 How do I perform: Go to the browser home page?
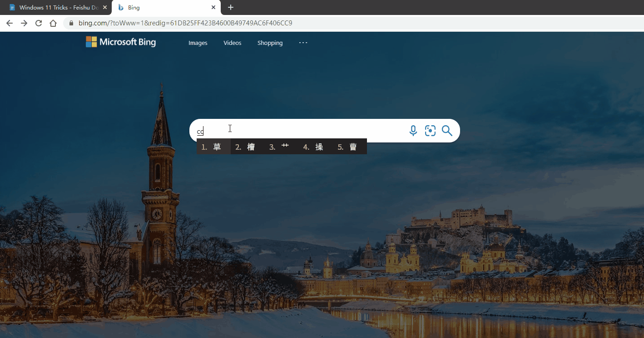coord(53,23)
